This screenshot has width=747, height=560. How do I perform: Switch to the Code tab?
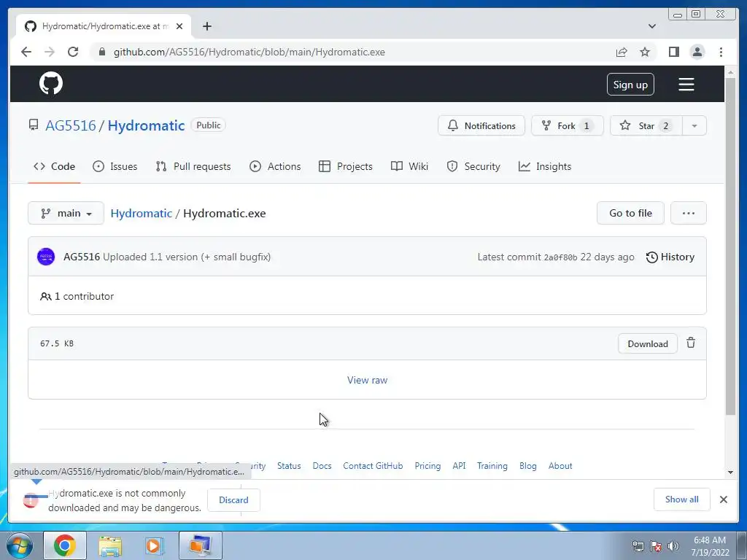(x=54, y=166)
